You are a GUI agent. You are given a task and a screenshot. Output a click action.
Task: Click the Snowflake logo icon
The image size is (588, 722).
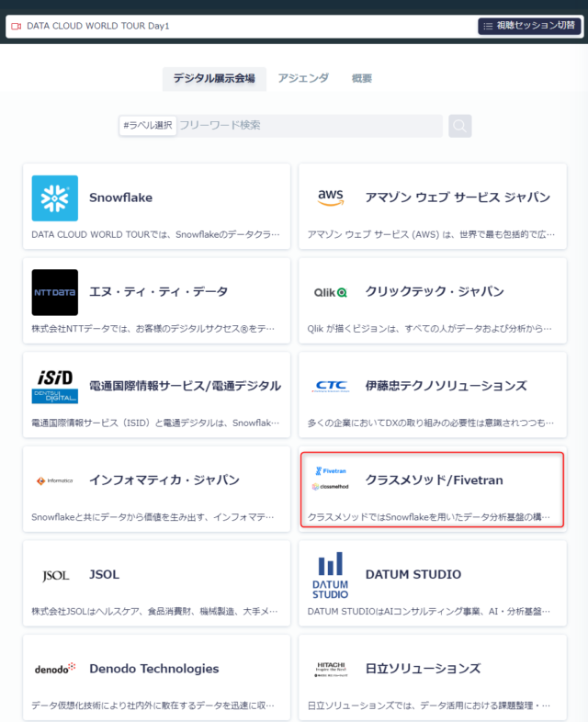click(x=55, y=198)
